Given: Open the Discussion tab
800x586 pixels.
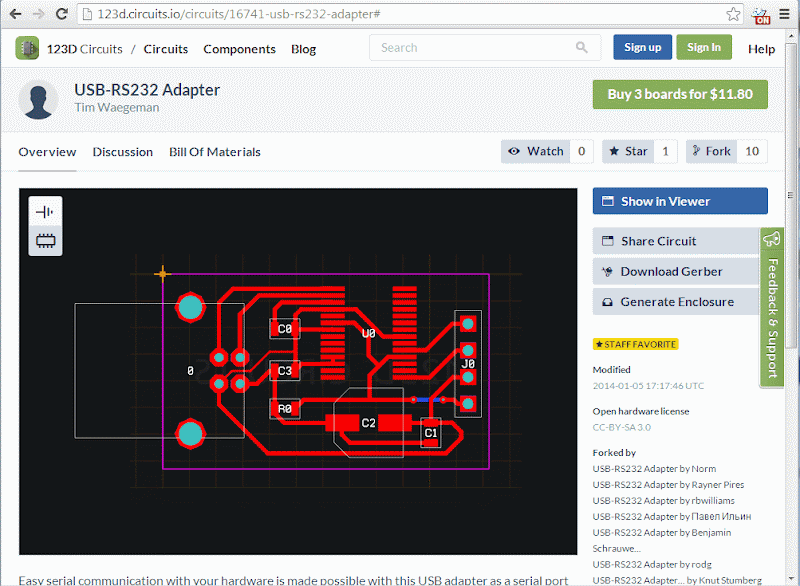Looking at the screenshot, I should click(122, 152).
